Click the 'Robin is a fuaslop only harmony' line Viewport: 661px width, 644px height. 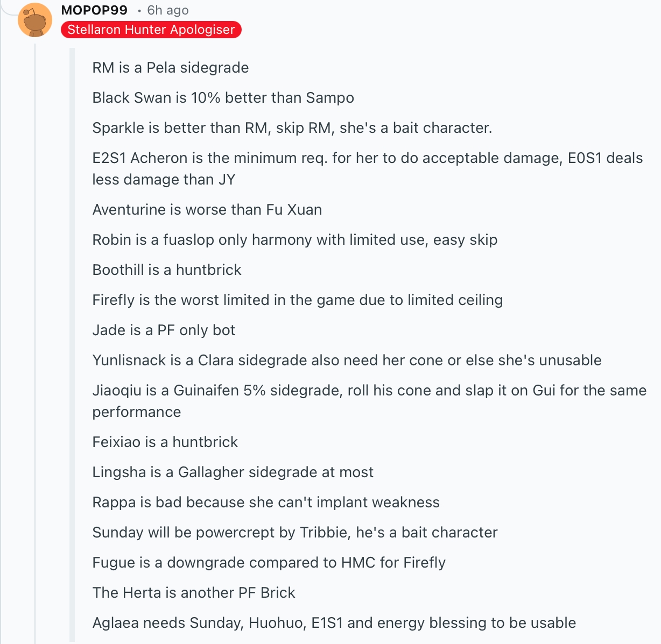295,240
